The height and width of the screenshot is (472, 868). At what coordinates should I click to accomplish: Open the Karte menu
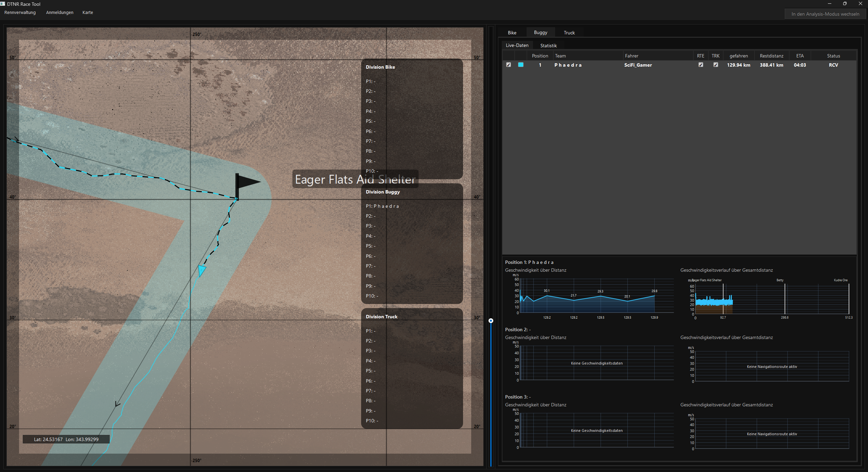pyautogui.click(x=88, y=12)
